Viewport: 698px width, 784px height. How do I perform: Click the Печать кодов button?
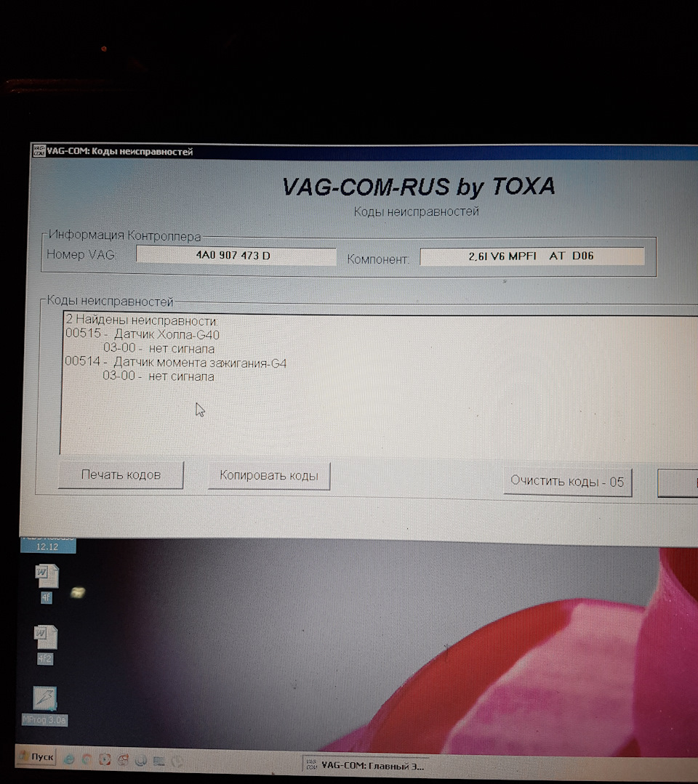click(121, 474)
